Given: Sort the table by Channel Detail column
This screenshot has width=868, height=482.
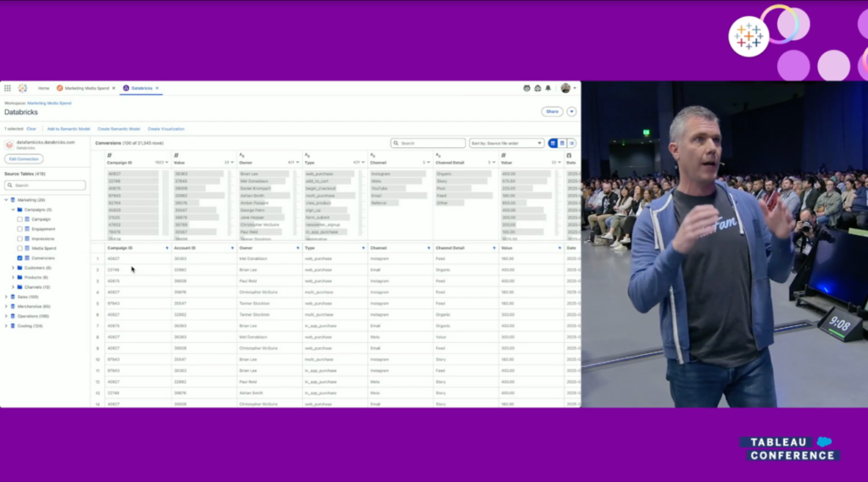Looking at the screenshot, I should coord(494,248).
